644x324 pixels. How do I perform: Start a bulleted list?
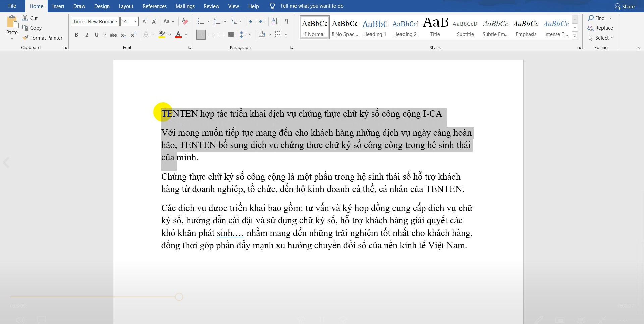coord(201,21)
